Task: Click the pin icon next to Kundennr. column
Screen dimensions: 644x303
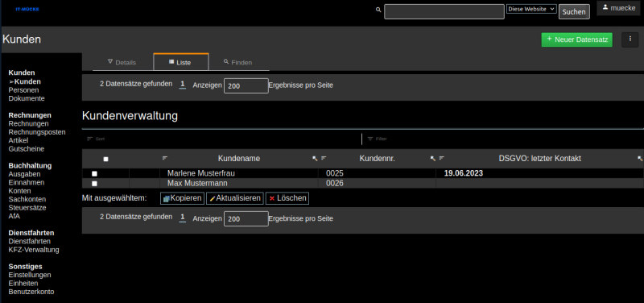Action: [x=433, y=158]
